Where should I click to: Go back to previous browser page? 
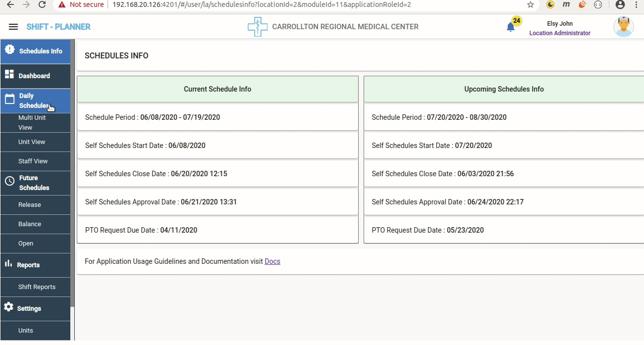point(10,4)
